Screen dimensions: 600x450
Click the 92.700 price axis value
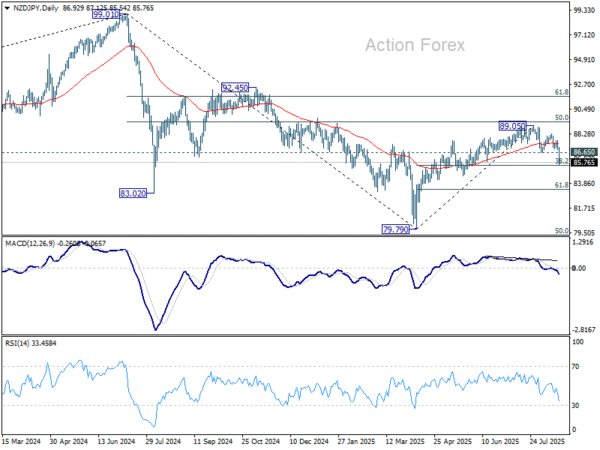pyautogui.click(x=584, y=85)
